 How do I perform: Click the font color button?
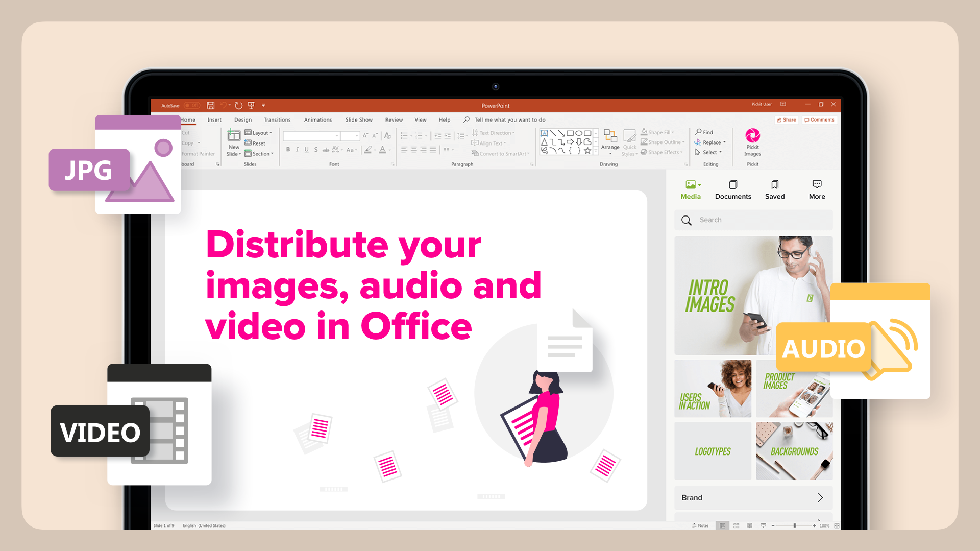(382, 150)
